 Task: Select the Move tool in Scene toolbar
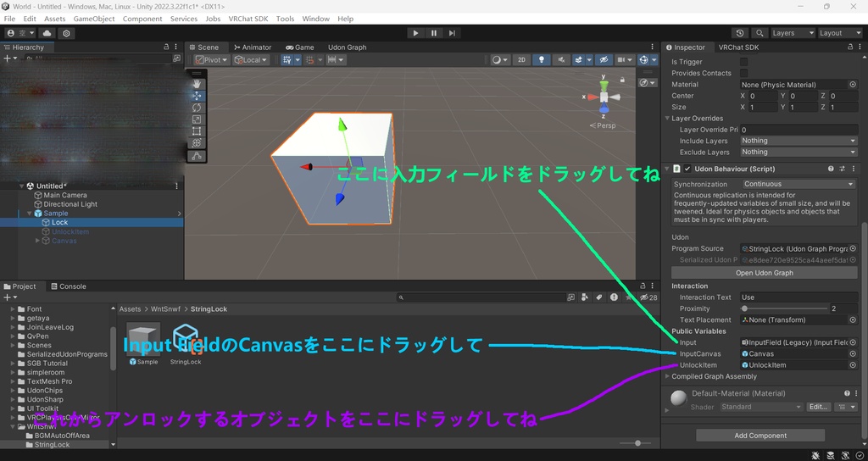[x=197, y=96]
